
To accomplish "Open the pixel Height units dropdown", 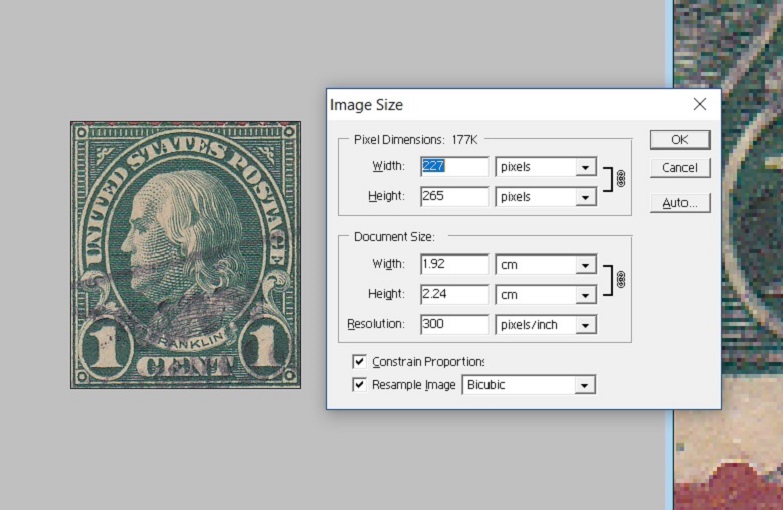I will click(x=546, y=197).
